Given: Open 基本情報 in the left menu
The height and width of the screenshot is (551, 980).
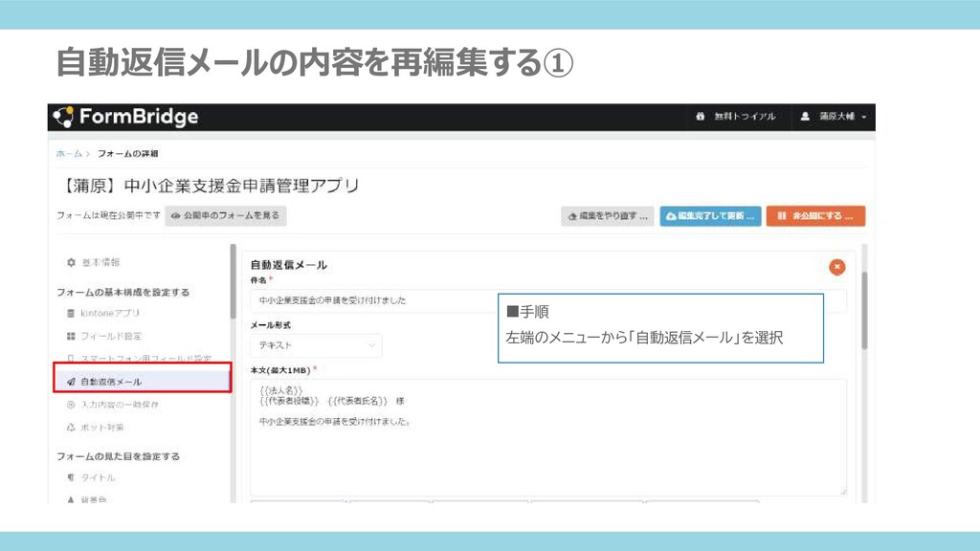Looking at the screenshot, I should pos(100,262).
